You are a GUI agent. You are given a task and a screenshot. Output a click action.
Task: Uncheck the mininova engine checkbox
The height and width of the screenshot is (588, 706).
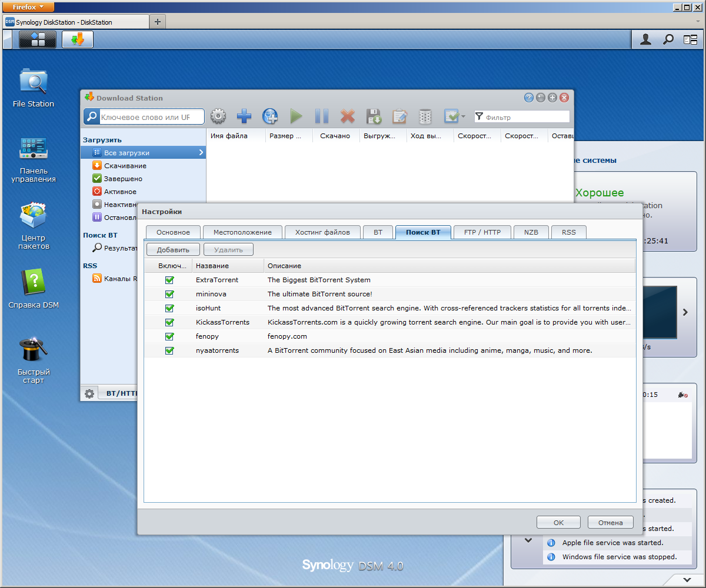click(x=169, y=294)
